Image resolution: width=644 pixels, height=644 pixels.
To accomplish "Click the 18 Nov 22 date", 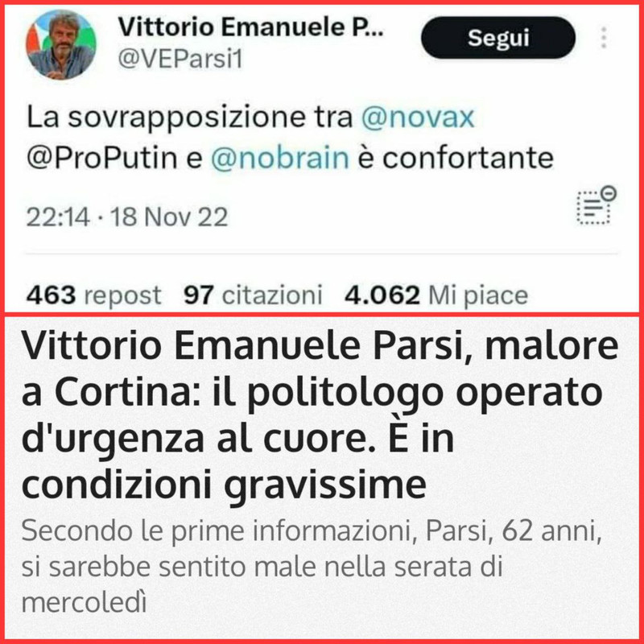I will pyautogui.click(x=169, y=217).
